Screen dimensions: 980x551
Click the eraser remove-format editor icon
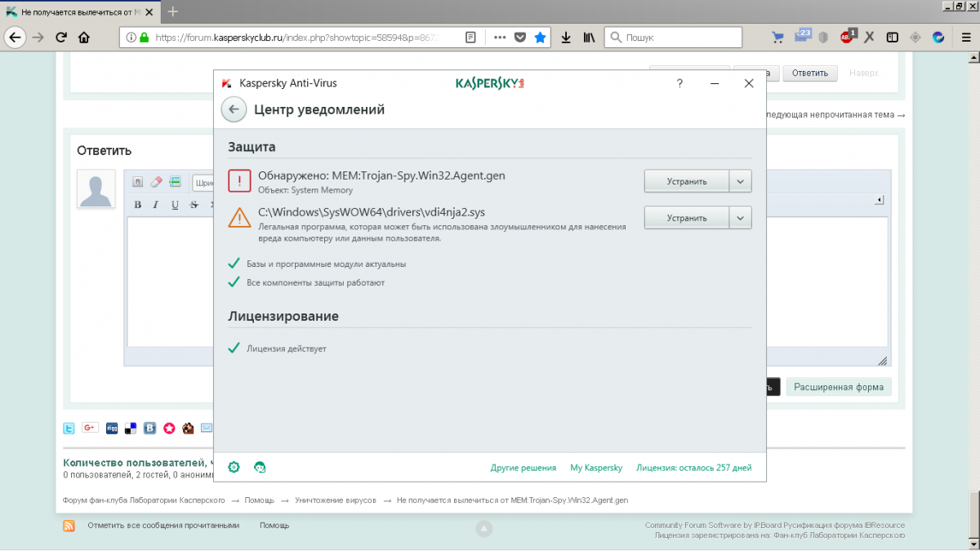point(157,181)
